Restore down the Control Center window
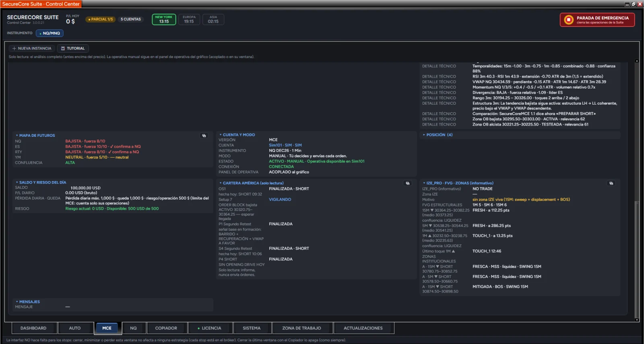This screenshot has height=344, width=644. [634, 4]
